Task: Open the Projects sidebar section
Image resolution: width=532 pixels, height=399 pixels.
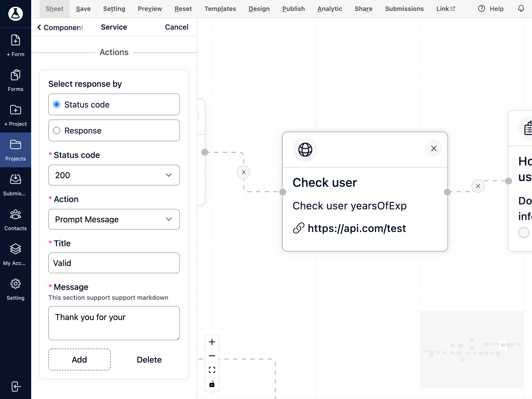Action: click(x=16, y=150)
